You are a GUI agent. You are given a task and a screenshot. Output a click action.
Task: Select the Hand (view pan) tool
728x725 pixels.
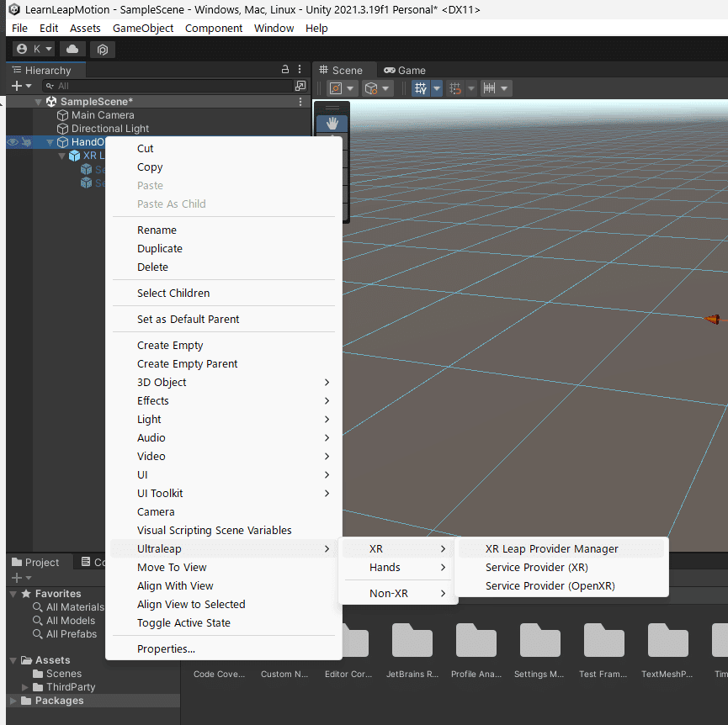pos(331,123)
